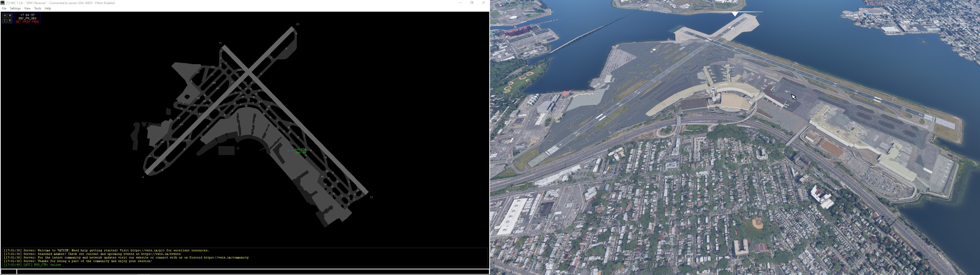
Task: Open the Tools menu
Action: coord(38,8)
